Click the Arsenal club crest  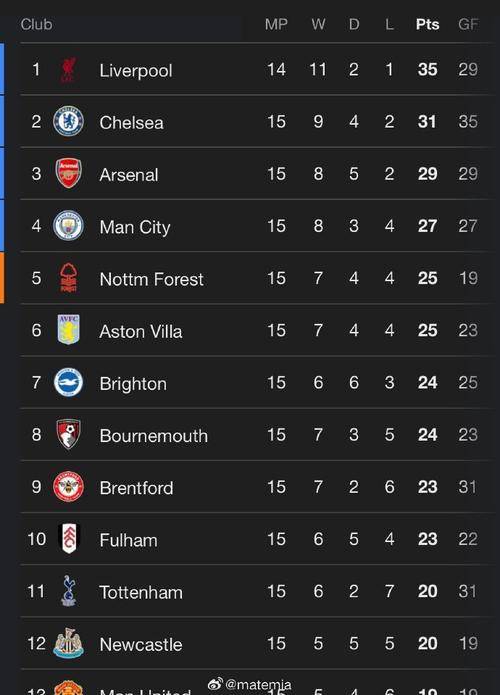[68, 173]
